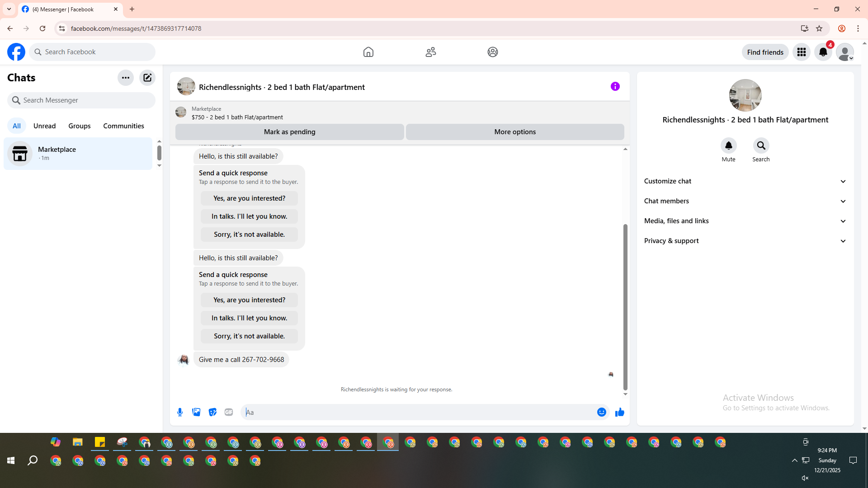Open the emoji picker in message box
868x488 pixels.
(x=601, y=412)
